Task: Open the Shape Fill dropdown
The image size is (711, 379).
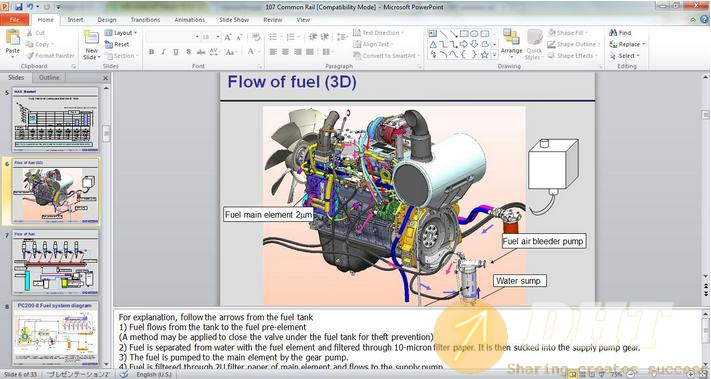Action: coord(567,33)
